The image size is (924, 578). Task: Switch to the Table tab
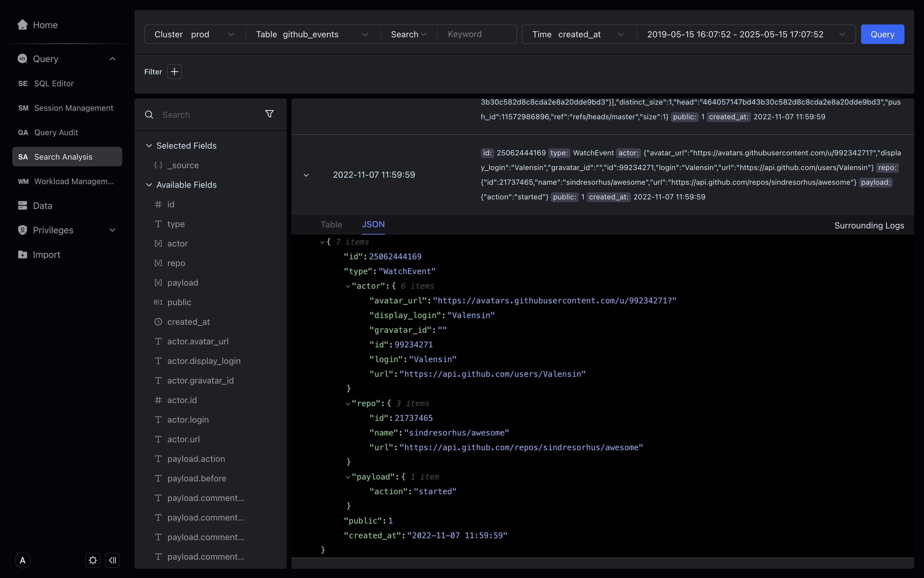332,225
